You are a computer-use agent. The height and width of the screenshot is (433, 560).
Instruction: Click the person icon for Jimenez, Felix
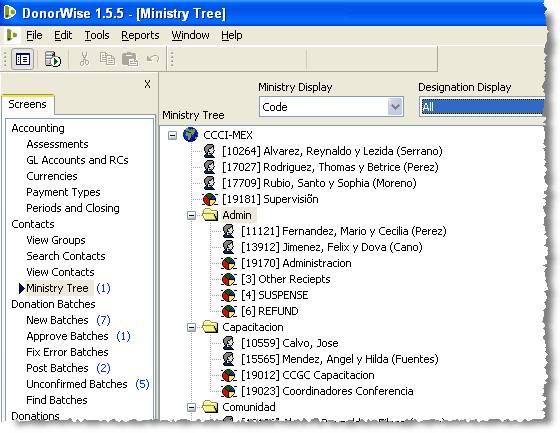pos(229,247)
